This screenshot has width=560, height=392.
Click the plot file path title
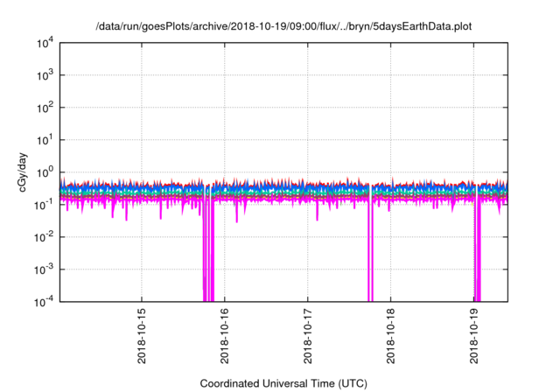[283, 26]
